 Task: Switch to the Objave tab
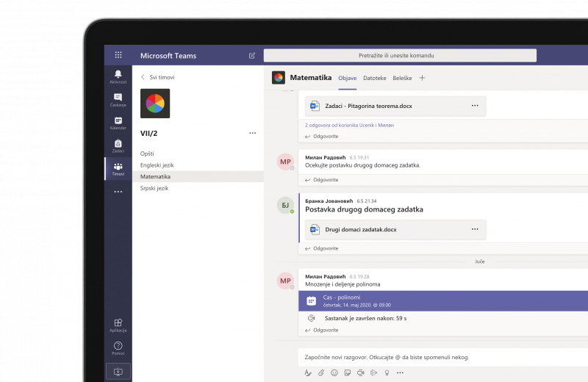click(x=347, y=78)
